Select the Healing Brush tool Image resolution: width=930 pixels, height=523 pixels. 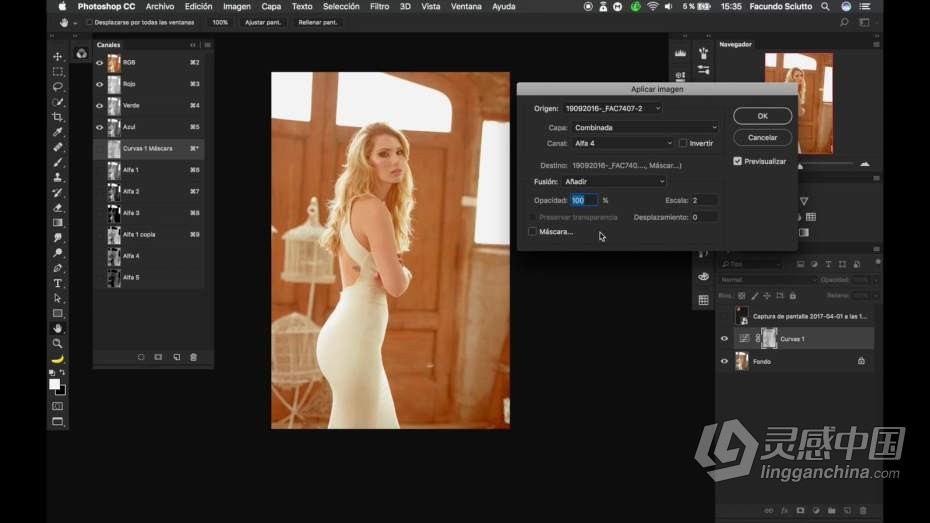coord(58,147)
